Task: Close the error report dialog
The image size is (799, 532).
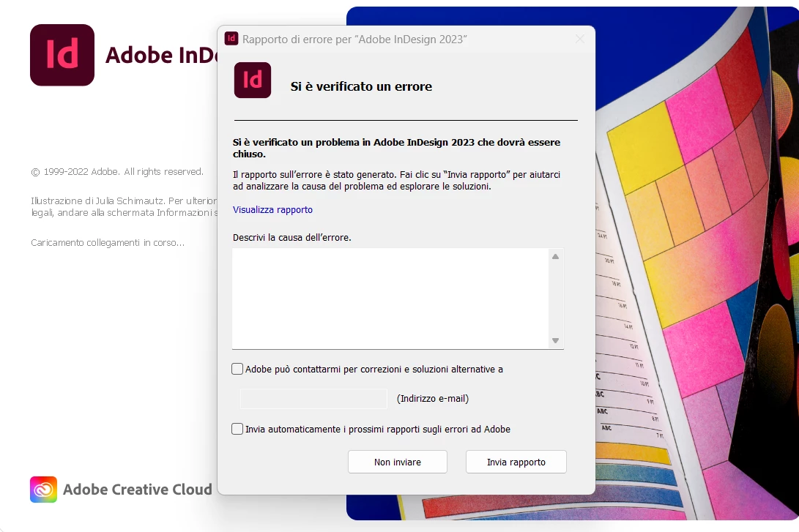Action: [580, 39]
